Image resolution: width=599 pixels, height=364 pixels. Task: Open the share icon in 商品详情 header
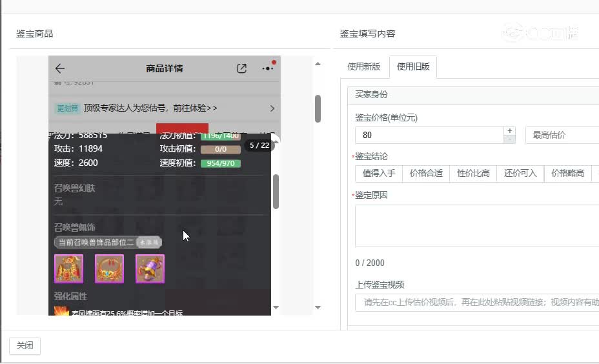241,68
